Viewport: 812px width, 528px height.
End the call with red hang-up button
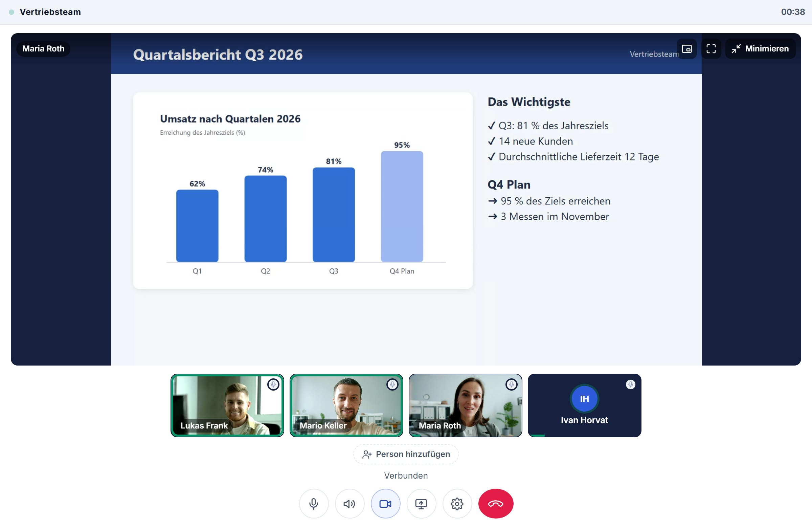(495, 503)
